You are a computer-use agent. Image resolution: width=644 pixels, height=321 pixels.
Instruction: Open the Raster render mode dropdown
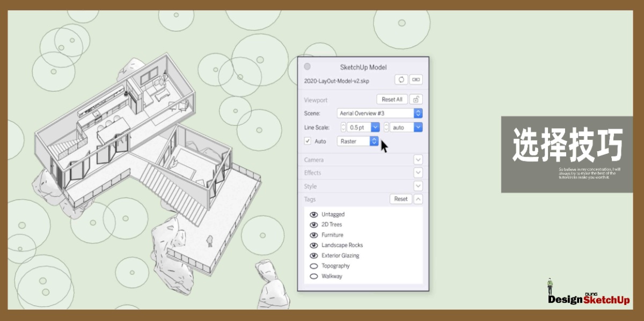point(358,141)
